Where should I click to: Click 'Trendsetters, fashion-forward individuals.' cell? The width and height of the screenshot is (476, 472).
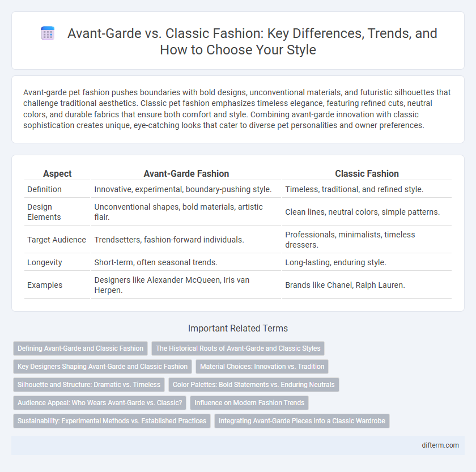pos(186,240)
